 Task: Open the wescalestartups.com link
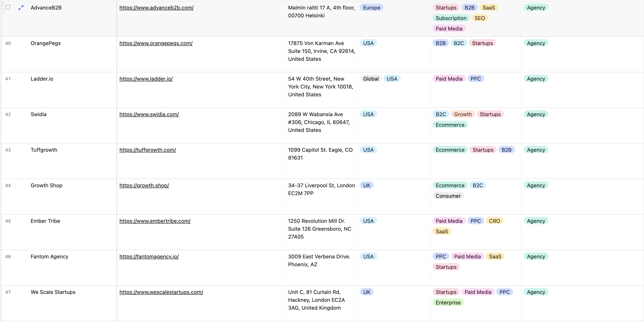click(x=161, y=292)
